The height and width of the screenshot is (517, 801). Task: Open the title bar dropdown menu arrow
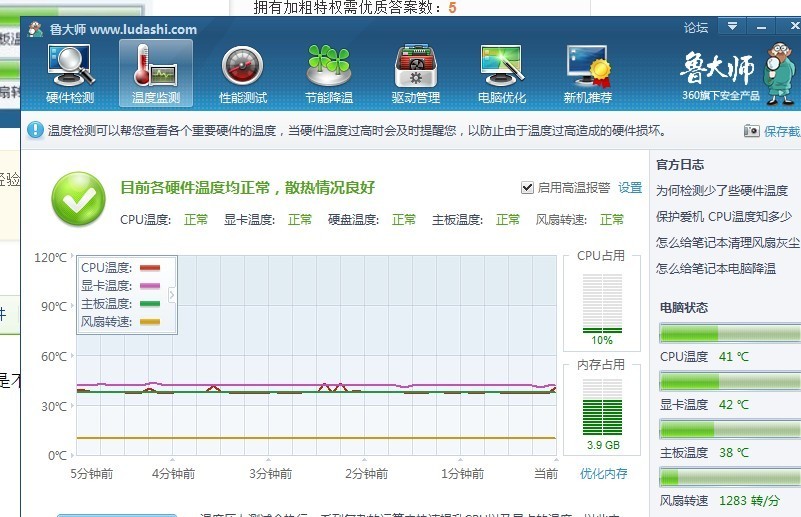[x=732, y=26]
